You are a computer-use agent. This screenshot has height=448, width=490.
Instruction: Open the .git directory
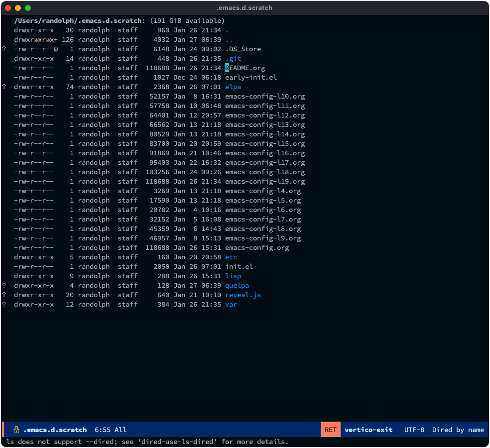(233, 58)
